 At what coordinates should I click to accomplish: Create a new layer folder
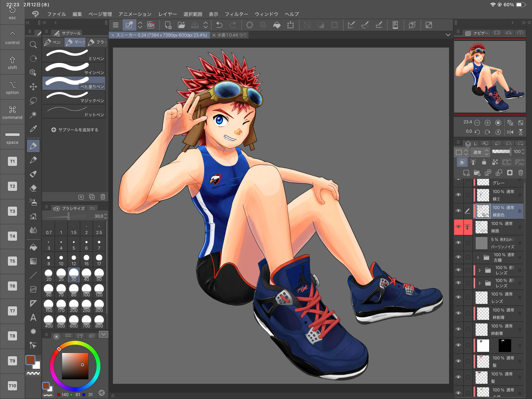(x=477, y=173)
